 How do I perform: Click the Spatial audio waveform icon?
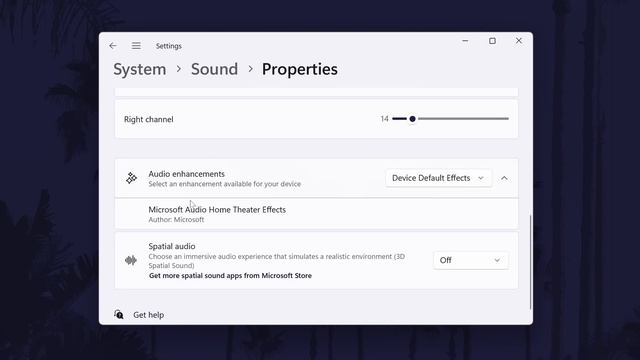coord(131,260)
